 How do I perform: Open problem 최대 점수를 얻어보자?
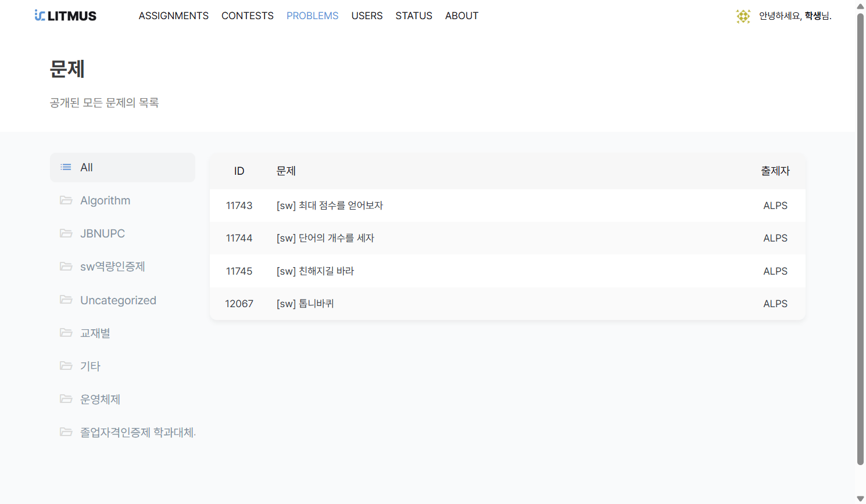(x=330, y=206)
